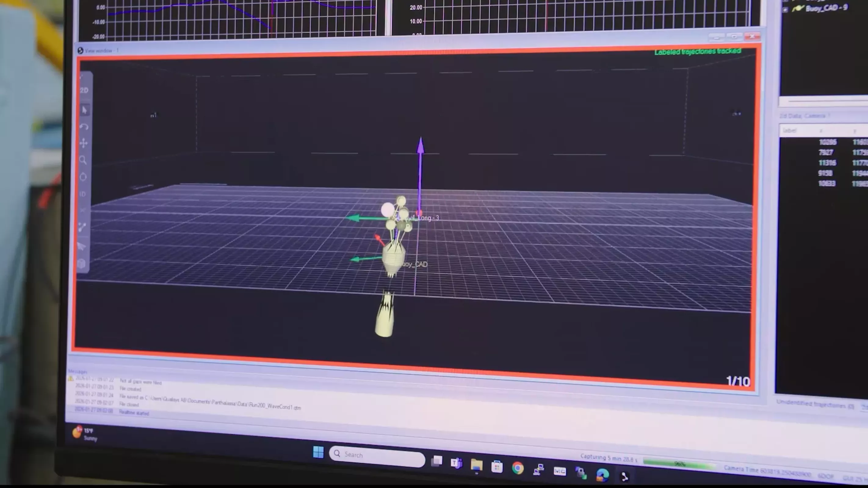The image size is (868, 488).
Task: Pick the magnifier zoom tool in viewport toolbar
Action: pos(83,160)
